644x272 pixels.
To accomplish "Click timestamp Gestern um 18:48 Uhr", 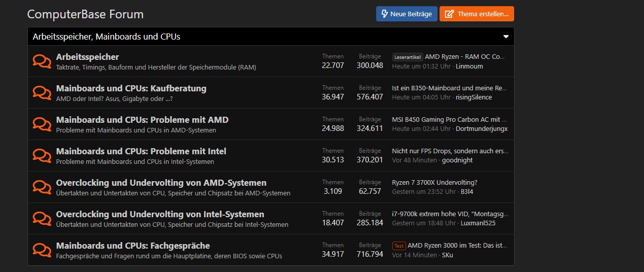I will 424,223.
